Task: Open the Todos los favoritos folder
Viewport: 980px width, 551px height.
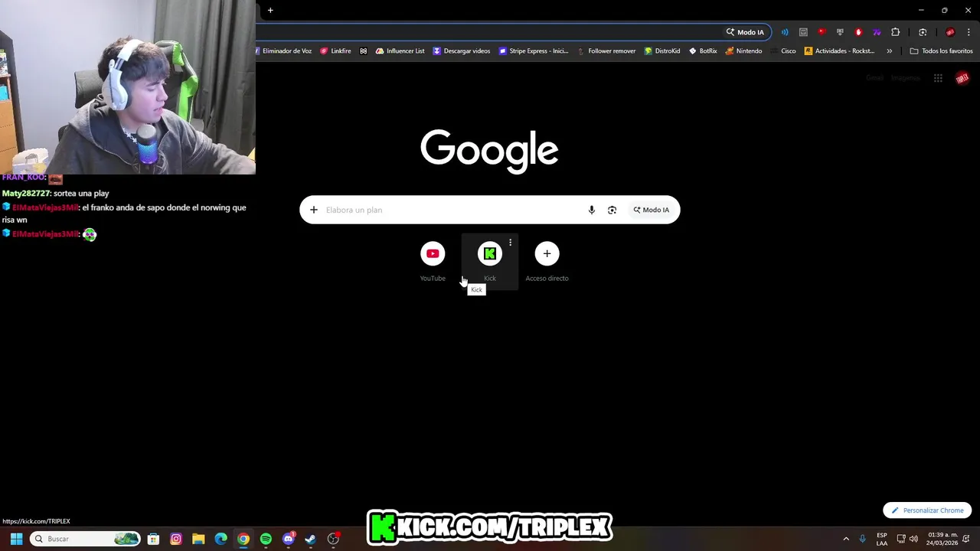Action: pyautogui.click(x=941, y=51)
